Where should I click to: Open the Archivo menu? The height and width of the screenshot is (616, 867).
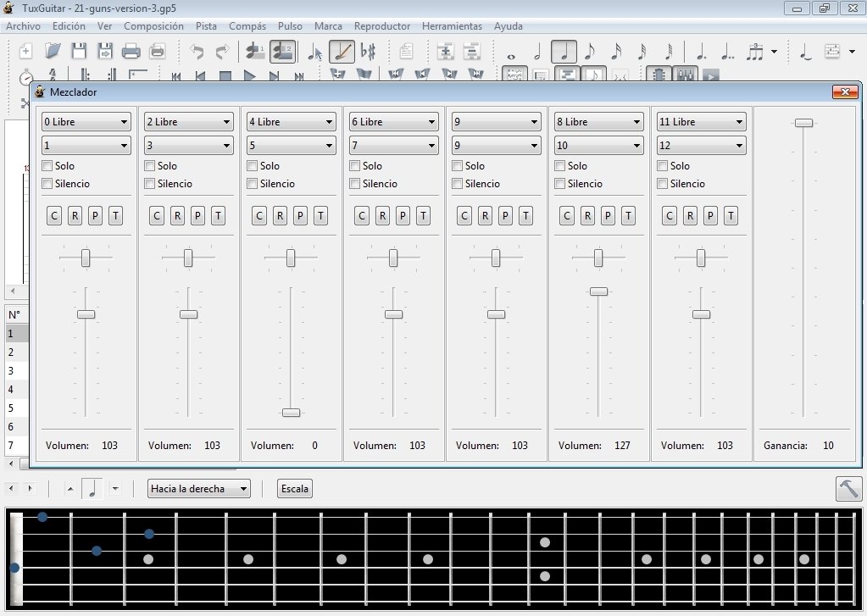point(23,26)
